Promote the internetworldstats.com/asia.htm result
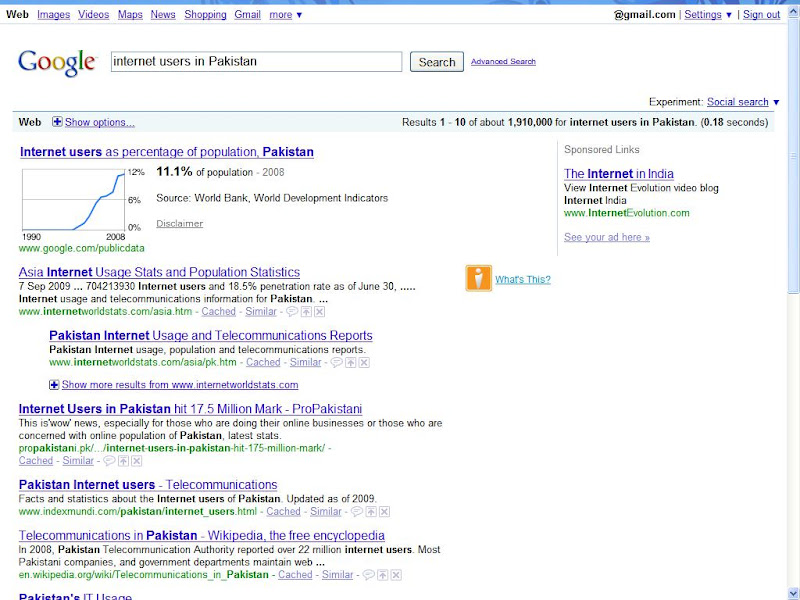The width and height of the screenshot is (800, 600). pyautogui.click(x=306, y=311)
